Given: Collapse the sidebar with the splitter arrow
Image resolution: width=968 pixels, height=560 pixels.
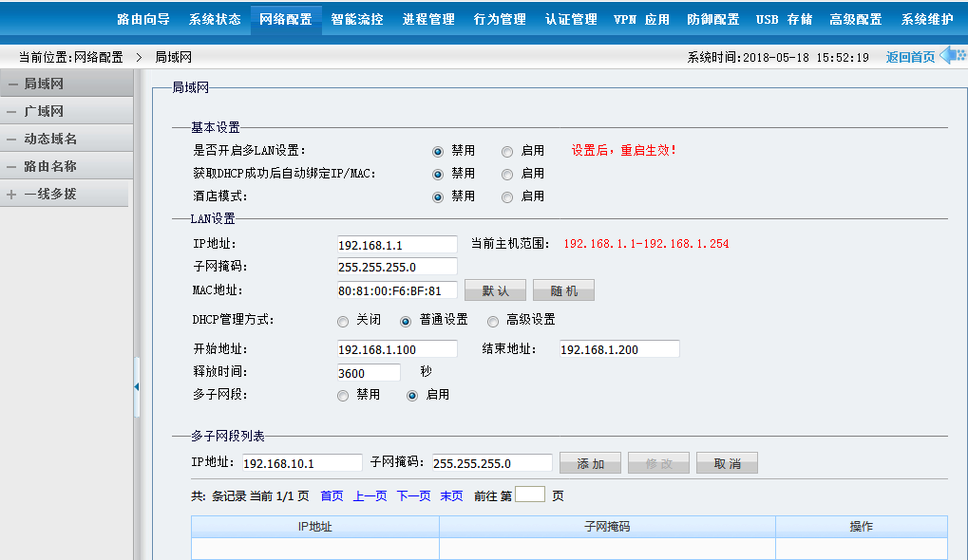Looking at the screenshot, I should (x=137, y=386).
